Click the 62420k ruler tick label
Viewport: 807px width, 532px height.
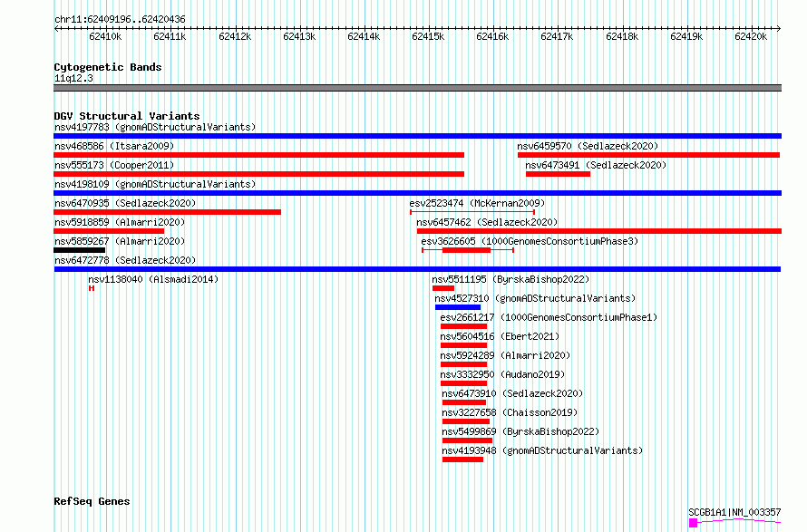[x=751, y=36]
